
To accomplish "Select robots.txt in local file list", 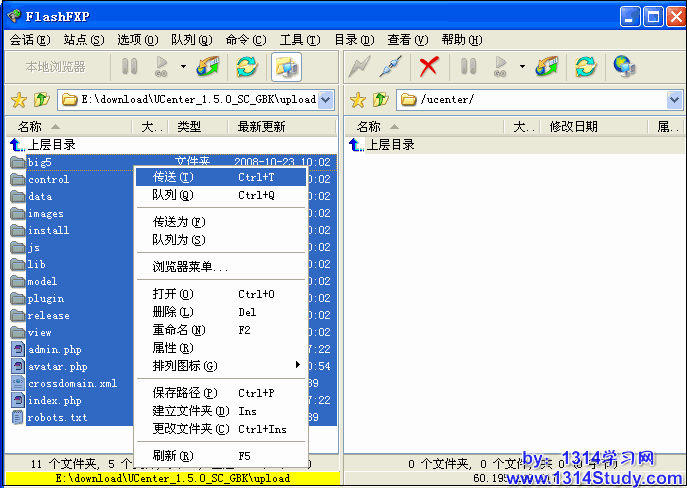I will click(x=57, y=418).
